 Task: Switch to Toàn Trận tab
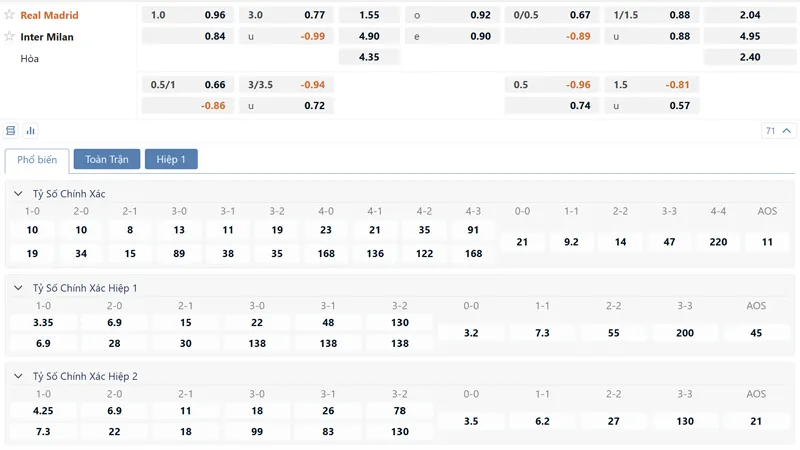tap(107, 159)
